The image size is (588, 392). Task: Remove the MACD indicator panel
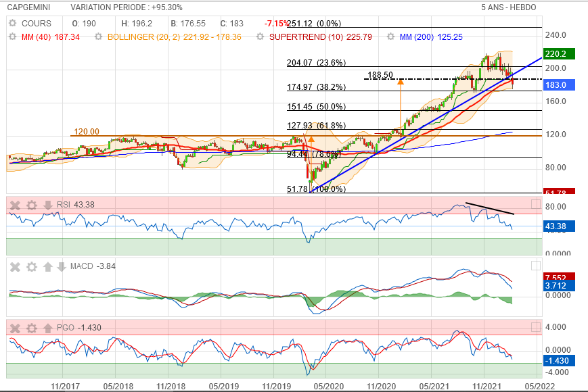coord(15,266)
